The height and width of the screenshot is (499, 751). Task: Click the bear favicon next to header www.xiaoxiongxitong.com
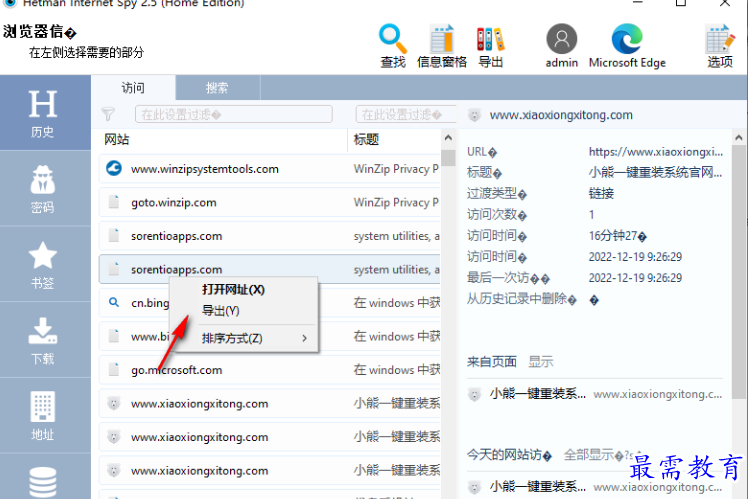click(x=474, y=115)
